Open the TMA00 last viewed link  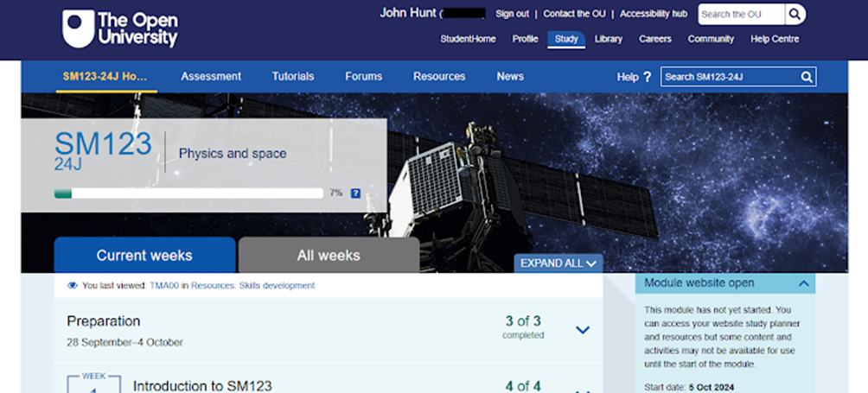coord(164,286)
